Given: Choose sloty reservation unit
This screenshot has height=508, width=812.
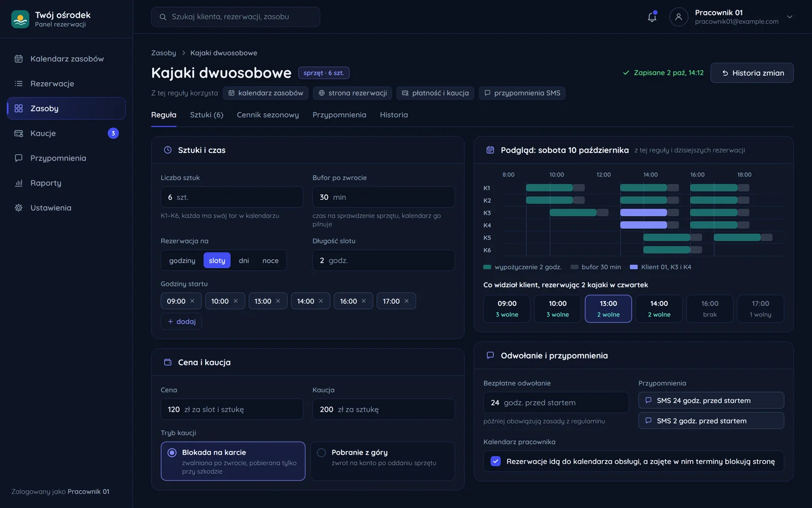Looking at the screenshot, I should pyautogui.click(x=217, y=261).
